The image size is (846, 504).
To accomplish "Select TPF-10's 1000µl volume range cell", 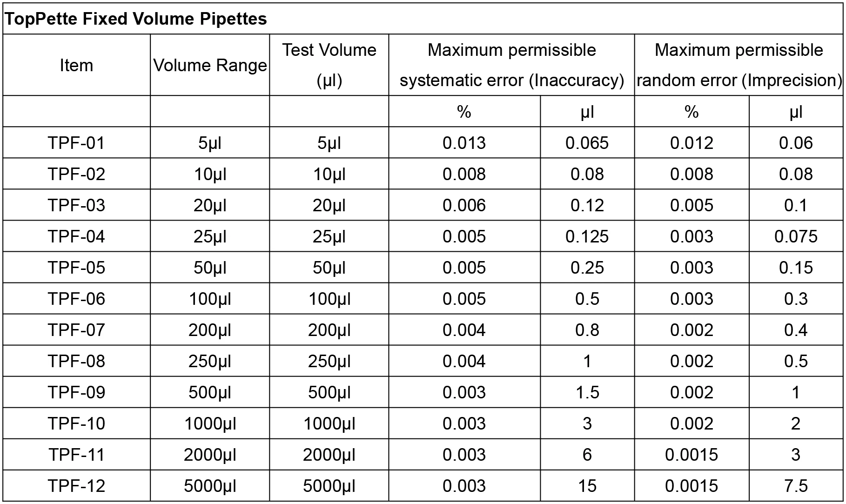I will tap(210, 423).
